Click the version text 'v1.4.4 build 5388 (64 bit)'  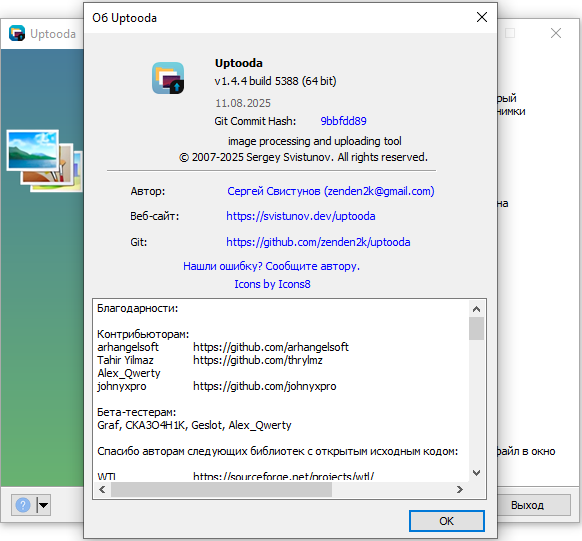click(x=275, y=81)
